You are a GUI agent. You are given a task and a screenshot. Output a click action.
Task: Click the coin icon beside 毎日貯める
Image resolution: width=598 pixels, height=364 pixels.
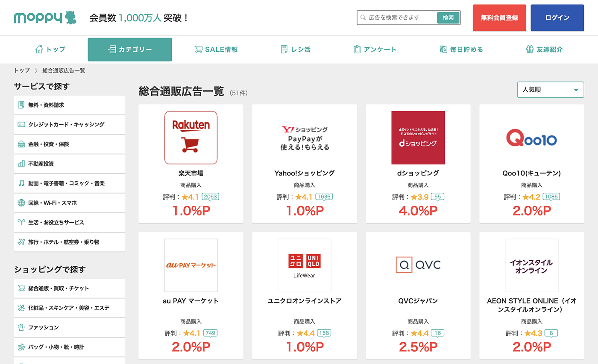[443, 50]
